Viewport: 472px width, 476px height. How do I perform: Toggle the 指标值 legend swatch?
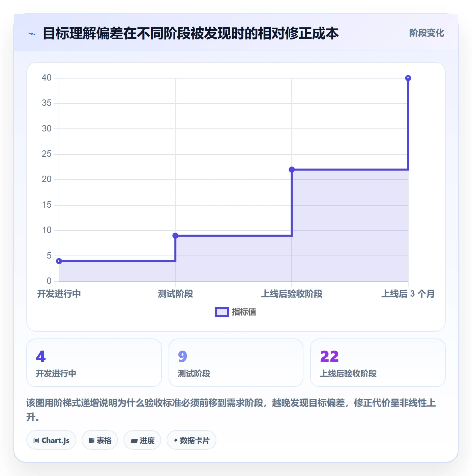click(x=222, y=312)
